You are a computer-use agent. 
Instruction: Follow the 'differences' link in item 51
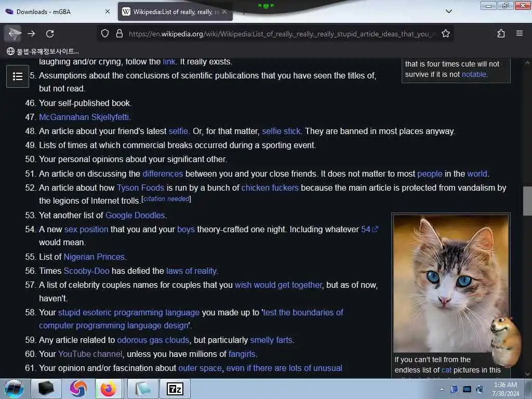pyautogui.click(x=163, y=174)
